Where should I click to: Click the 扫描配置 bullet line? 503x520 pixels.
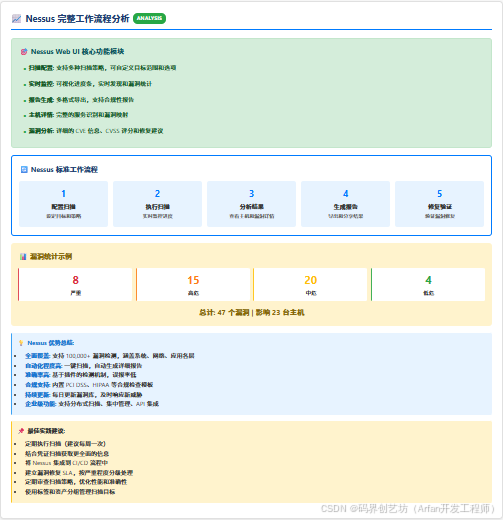point(102,68)
